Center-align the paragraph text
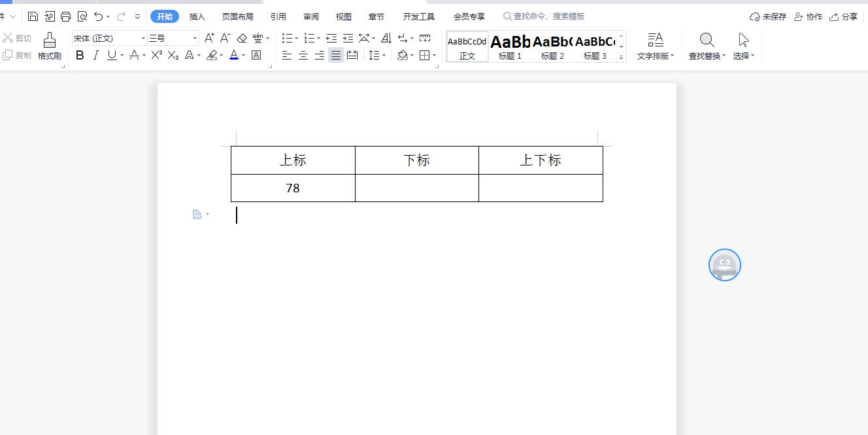The width and height of the screenshot is (868, 435). pos(303,56)
